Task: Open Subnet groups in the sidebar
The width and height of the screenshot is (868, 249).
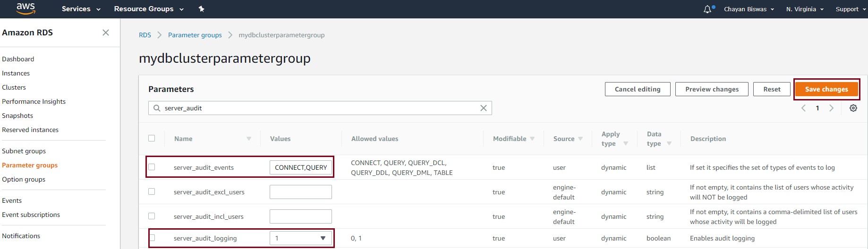Action: pos(24,151)
